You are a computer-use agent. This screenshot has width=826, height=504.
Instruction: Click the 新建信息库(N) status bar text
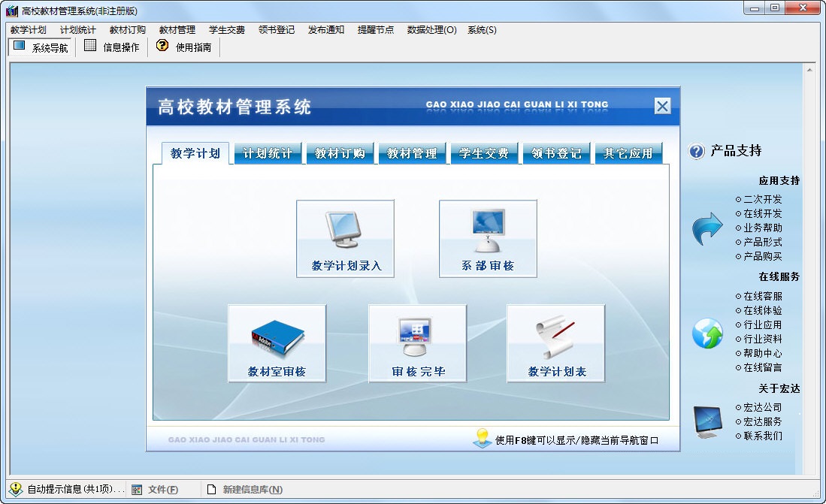click(253, 490)
